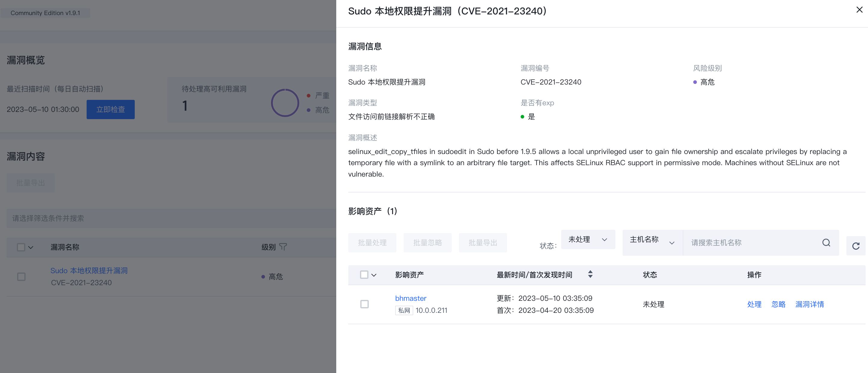The image size is (868, 373).
Task: Refresh the affected assets list
Action: (x=856, y=246)
